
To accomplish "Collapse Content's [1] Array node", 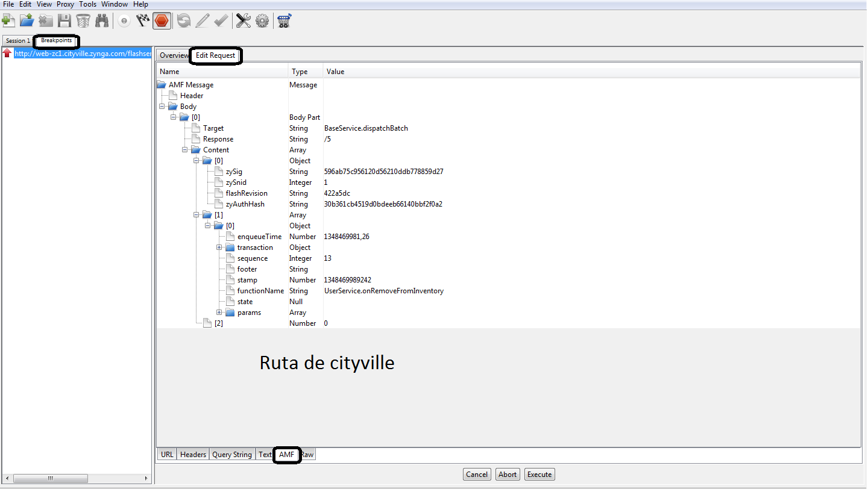I will [x=197, y=215].
